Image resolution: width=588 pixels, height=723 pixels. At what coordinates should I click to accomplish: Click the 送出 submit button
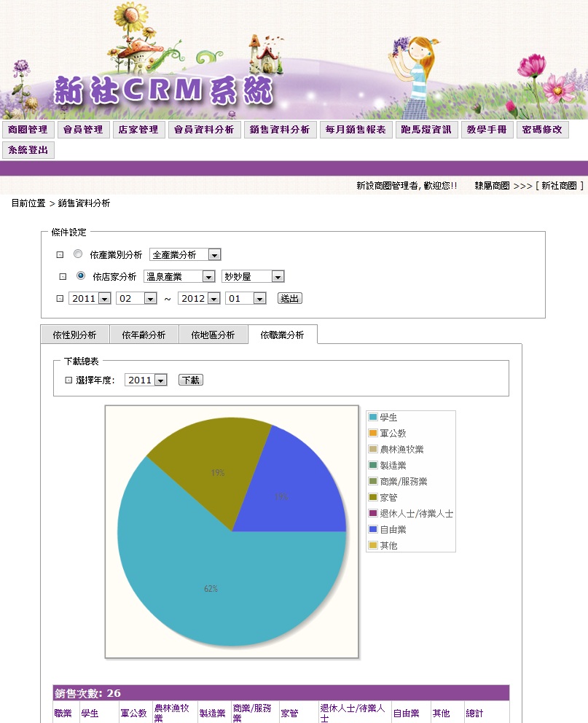pos(290,298)
